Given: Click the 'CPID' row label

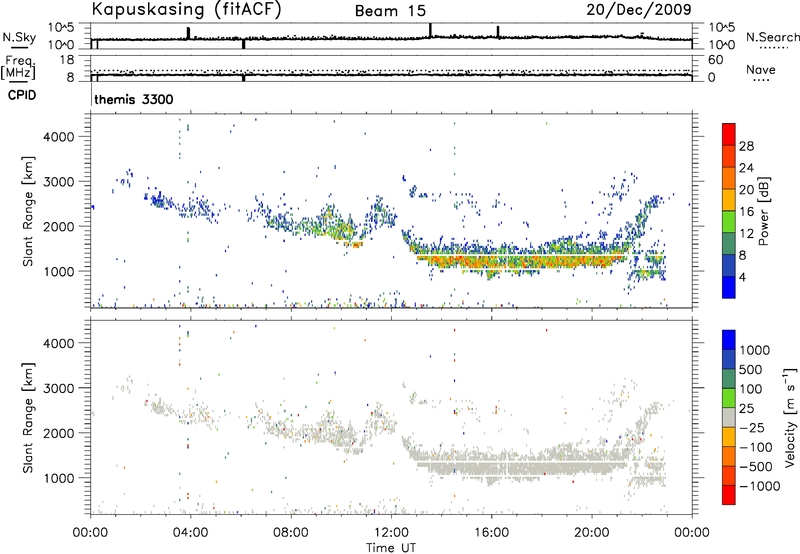Looking at the screenshot, I should click(22, 95).
